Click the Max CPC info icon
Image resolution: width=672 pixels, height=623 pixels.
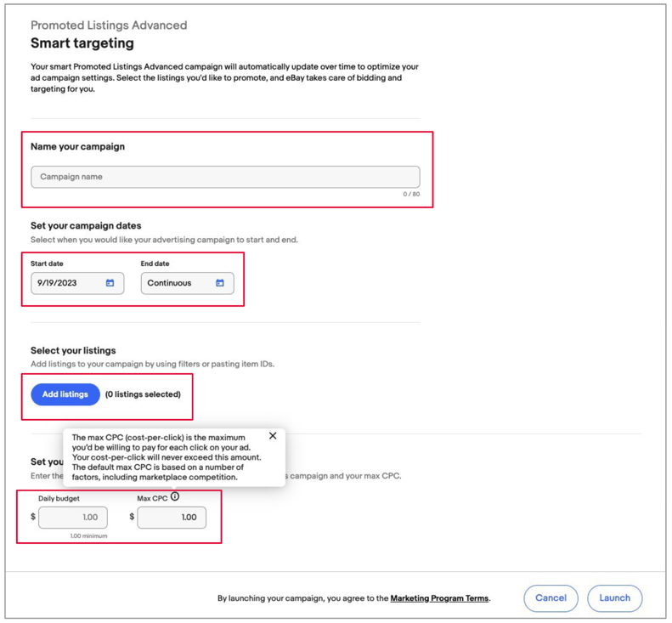pyautogui.click(x=175, y=496)
